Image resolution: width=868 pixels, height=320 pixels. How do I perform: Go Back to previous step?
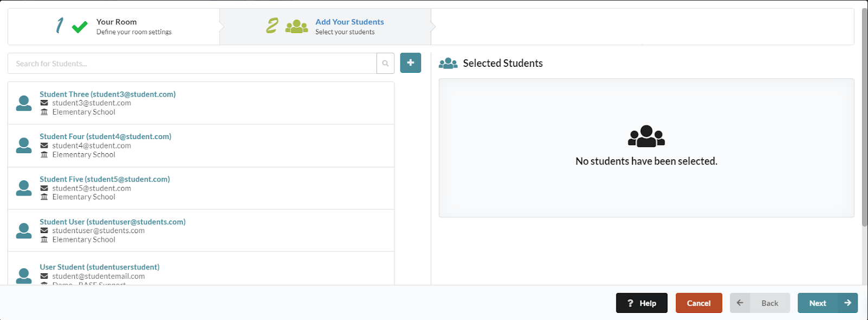[760, 303]
